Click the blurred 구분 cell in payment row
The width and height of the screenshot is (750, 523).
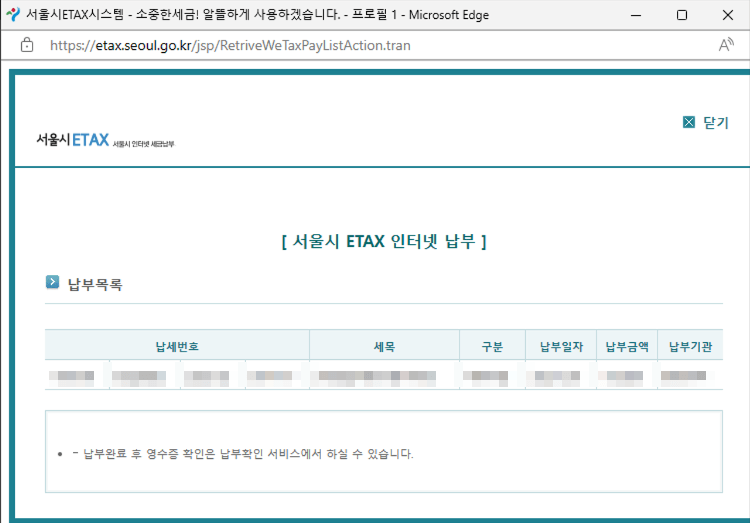pyautogui.click(x=492, y=376)
